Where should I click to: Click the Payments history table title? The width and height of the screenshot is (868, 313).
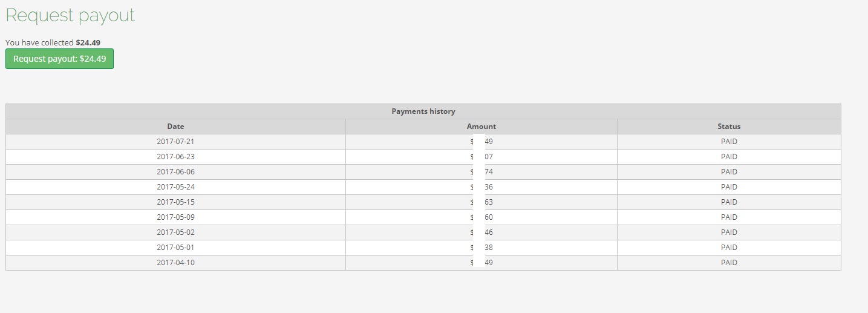pos(423,111)
